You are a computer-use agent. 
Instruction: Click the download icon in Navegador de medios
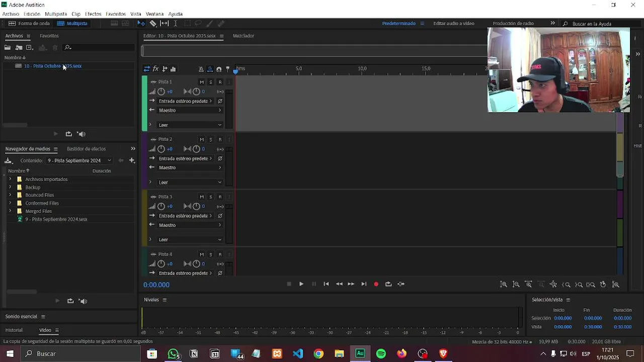tap(8, 160)
